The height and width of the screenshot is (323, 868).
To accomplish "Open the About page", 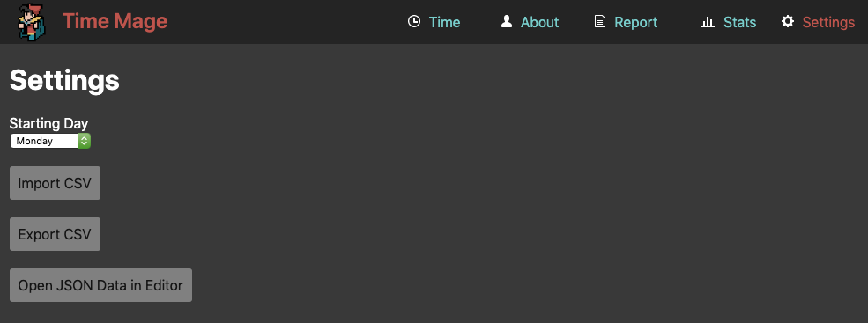I will 539,22.
